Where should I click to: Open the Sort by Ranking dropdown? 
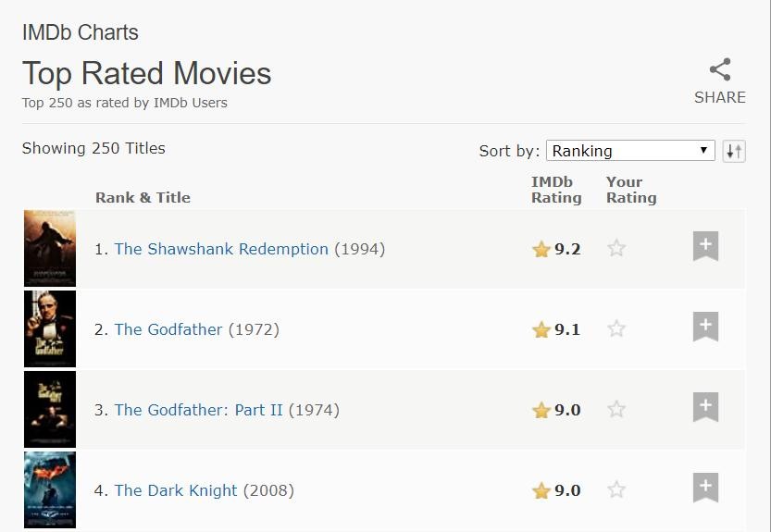click(629, 151)
